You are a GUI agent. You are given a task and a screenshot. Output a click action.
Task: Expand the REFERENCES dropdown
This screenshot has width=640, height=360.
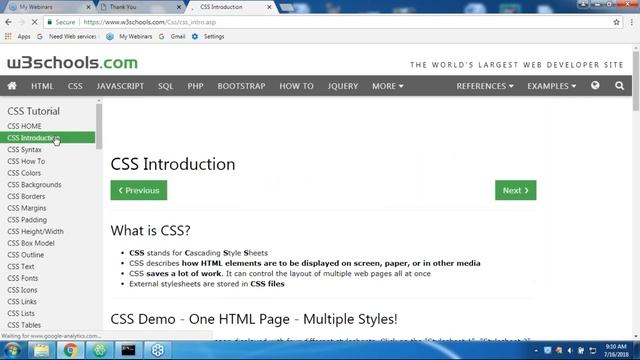coord(485,86)
